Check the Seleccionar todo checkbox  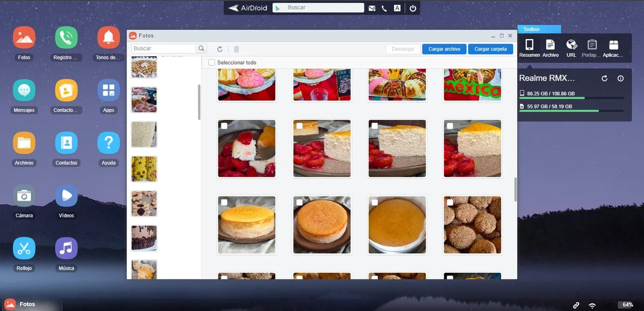pyautogui.click(x=212, y=62)
